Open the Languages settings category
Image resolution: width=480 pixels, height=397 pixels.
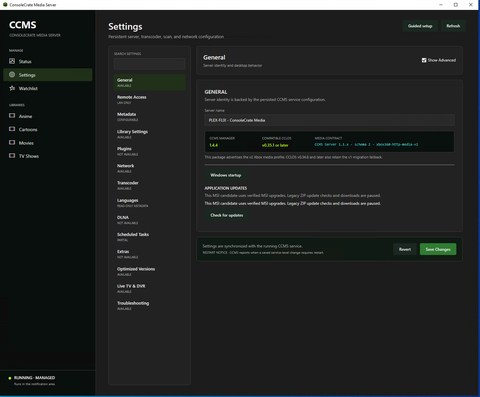[x=149, y=202]
